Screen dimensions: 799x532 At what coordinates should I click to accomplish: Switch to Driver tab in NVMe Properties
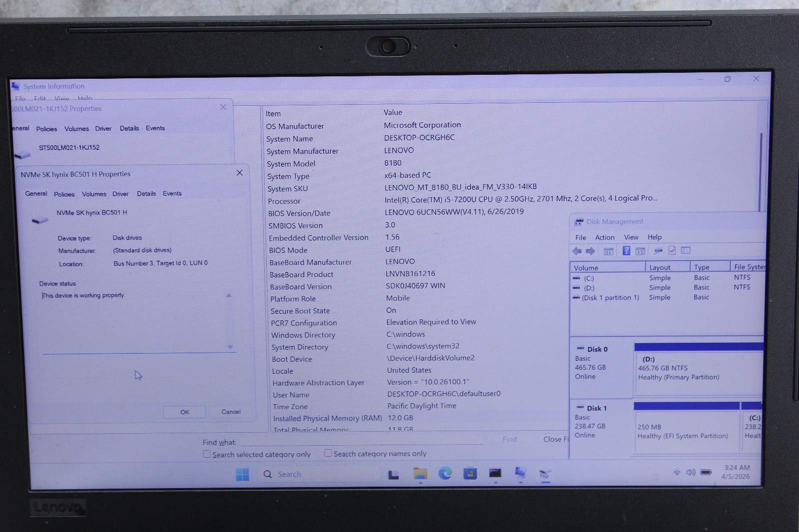tap(120, 194)
